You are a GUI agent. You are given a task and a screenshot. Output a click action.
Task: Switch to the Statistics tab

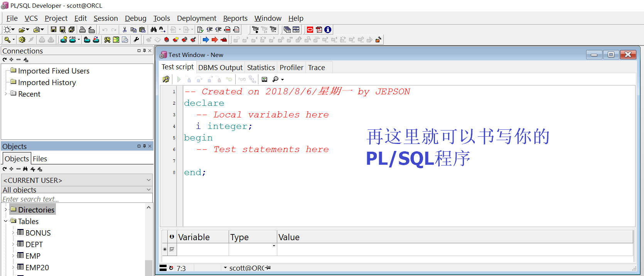coord(261,67)
